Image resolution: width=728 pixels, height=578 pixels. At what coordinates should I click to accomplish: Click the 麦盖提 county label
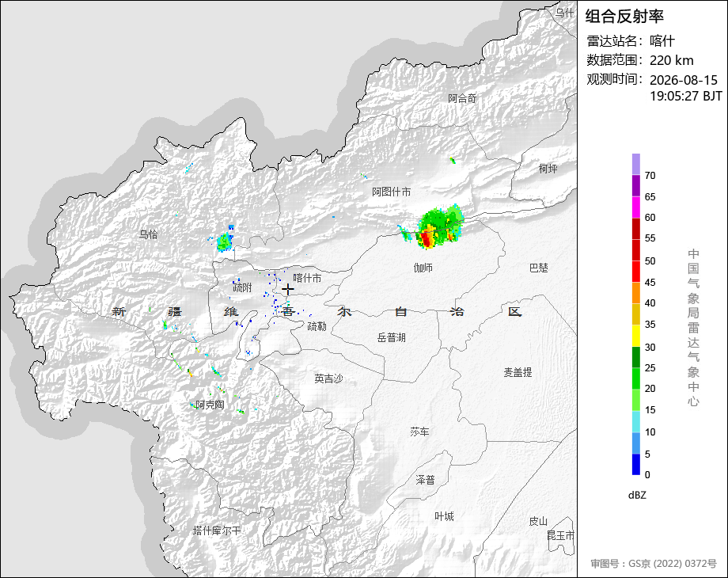click(x=518, y=371)
